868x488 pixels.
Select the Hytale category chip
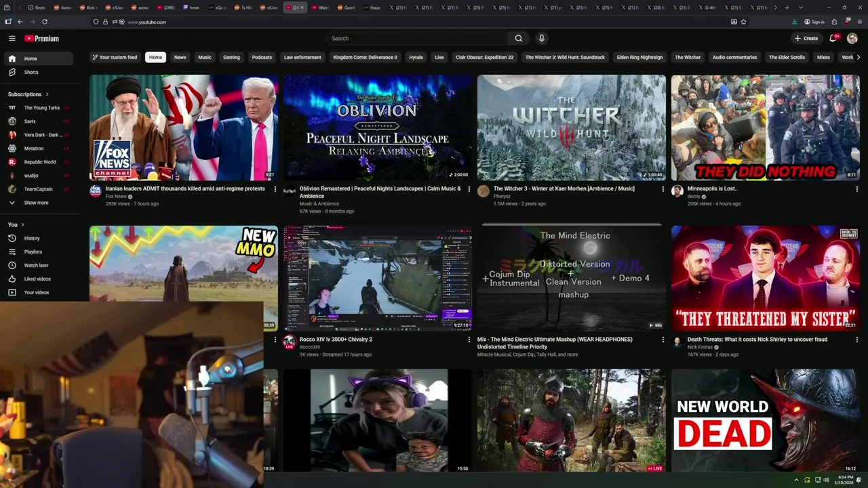pyautogui.click(x=416, y=58)
